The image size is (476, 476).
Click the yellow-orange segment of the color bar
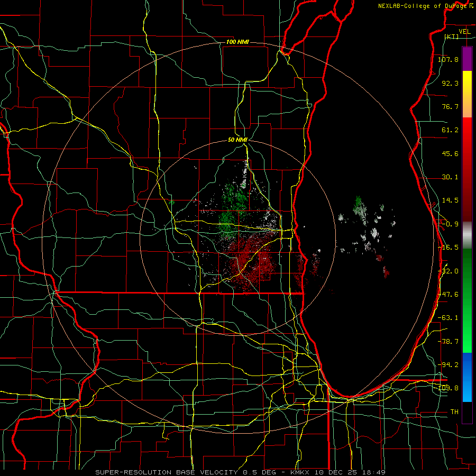pos(467,94)
